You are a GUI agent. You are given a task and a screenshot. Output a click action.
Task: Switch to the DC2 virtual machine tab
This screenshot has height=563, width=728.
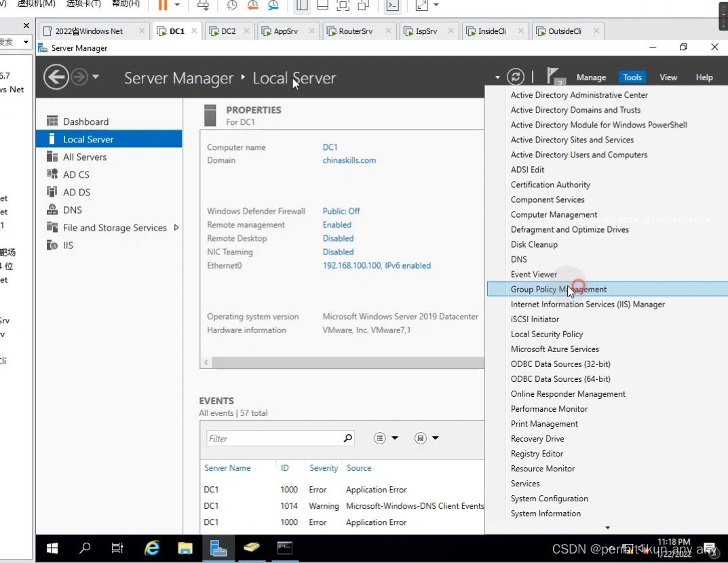pos(229,31)
